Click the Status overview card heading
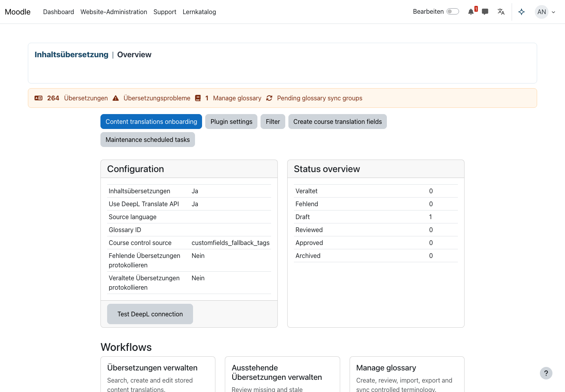The width and height of the screenshot is (565, 392). 327,169
